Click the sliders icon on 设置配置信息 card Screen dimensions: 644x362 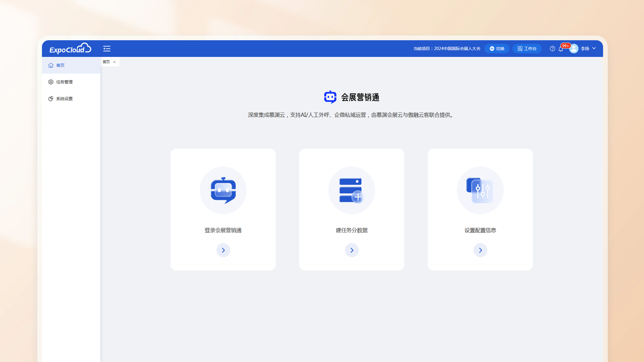coord(480,190)
